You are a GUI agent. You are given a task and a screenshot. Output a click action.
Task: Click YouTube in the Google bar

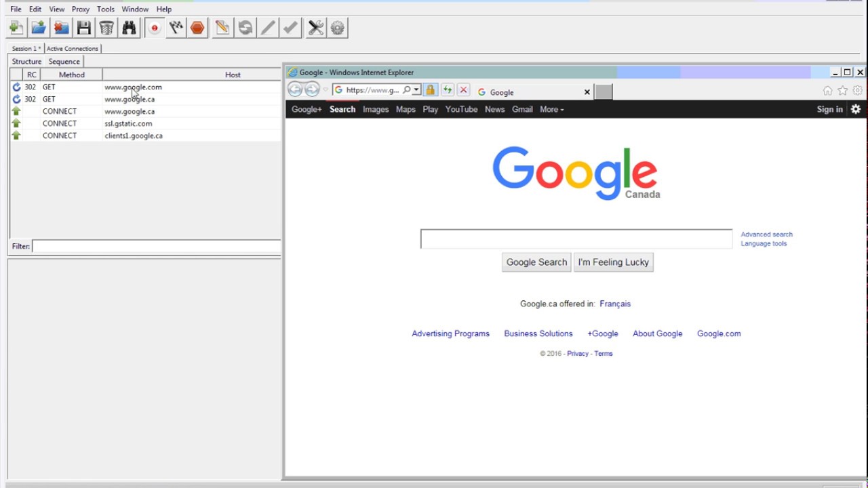pyautogui.click(x=461, y=109)
